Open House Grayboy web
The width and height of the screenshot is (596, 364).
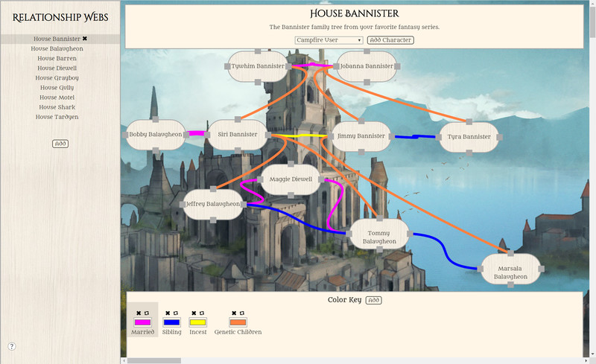coord(57,78)
